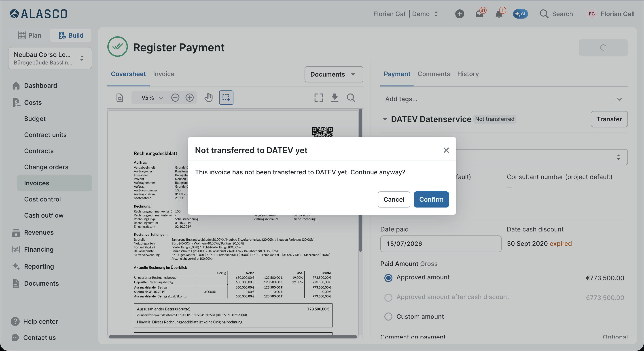Click the Contact us chat icon

(x=15, y=338)
